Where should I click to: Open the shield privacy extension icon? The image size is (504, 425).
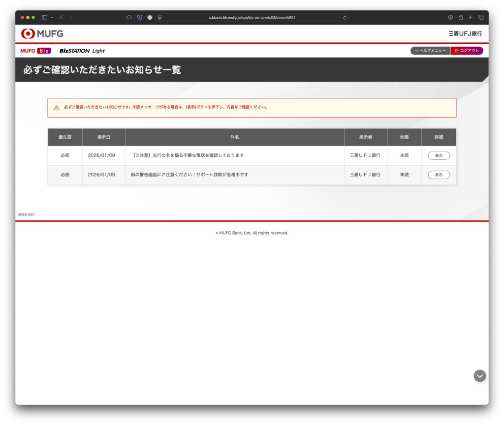139,17
